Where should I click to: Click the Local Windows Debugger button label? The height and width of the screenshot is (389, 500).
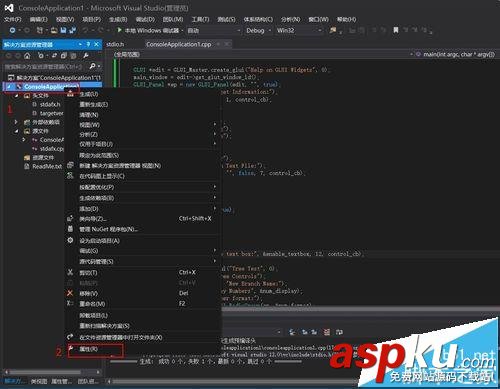(x=152, y=30)
